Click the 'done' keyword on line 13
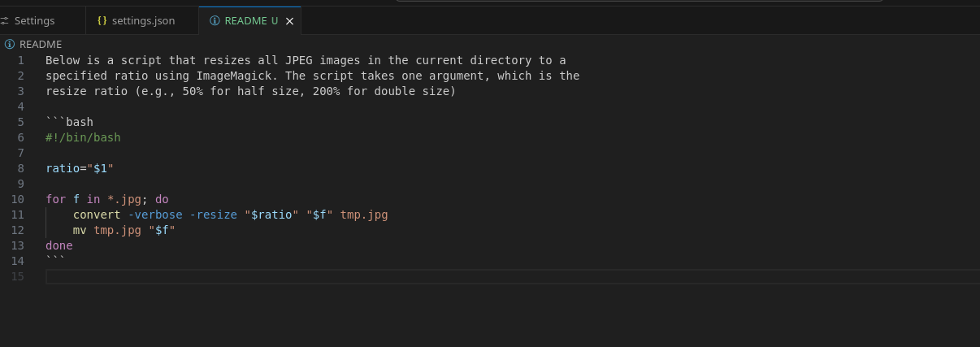The height and width of the screenshot is (347, 980). [x=59, y=245]
